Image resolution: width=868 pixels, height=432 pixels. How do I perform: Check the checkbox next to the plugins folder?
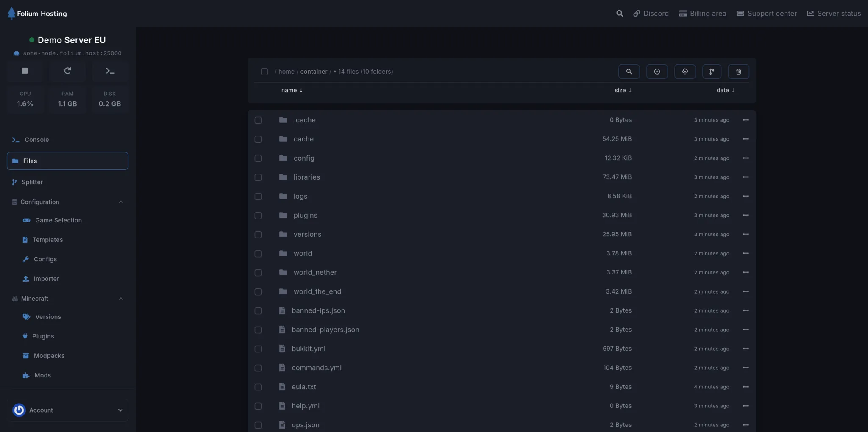click(x=259, y=216)
